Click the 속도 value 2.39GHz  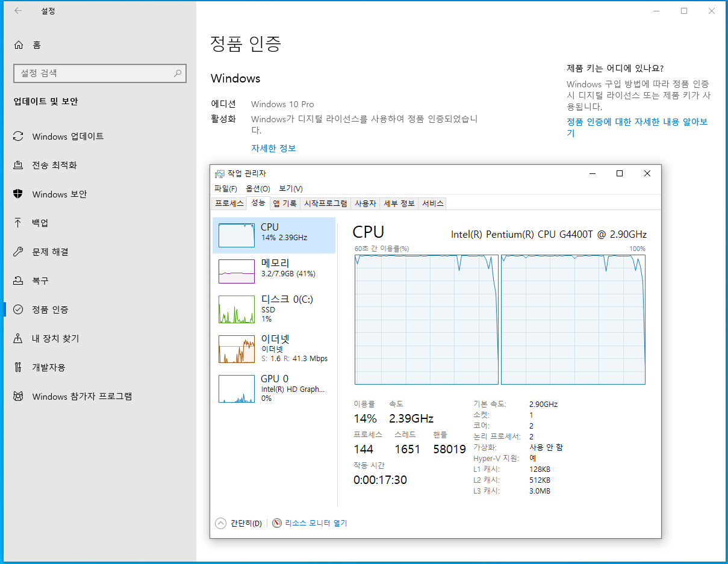click(x=411, y=418)
